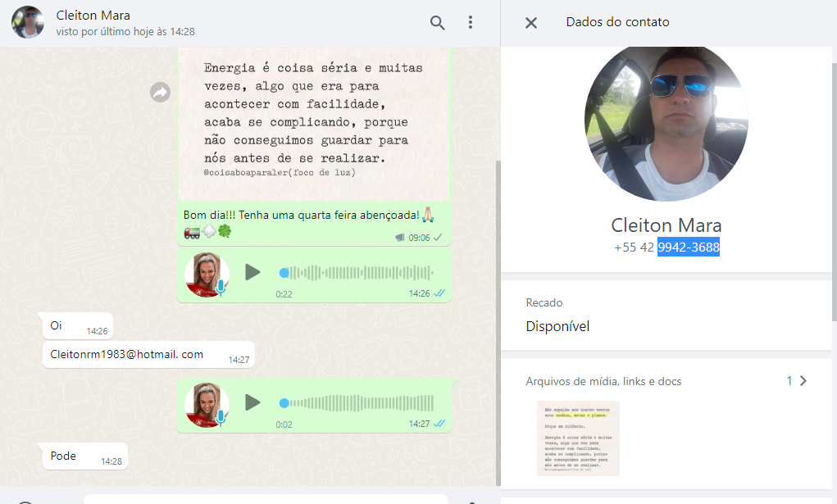The height and width of the screenshot is (504, 837).
Task: Close the Dados do contato panel
Action: (x=531, y=23)
